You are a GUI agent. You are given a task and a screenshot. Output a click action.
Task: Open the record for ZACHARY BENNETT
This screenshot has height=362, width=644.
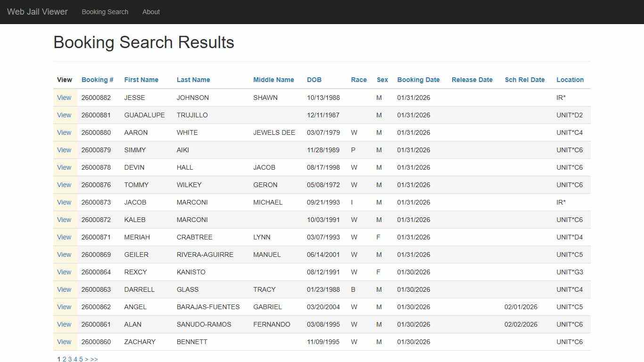click(64, 342)
